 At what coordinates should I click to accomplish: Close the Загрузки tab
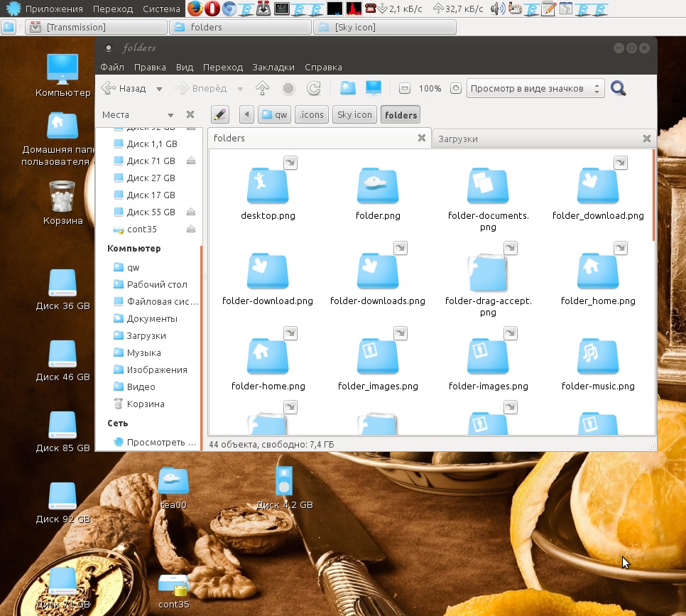tap(647, 139)
